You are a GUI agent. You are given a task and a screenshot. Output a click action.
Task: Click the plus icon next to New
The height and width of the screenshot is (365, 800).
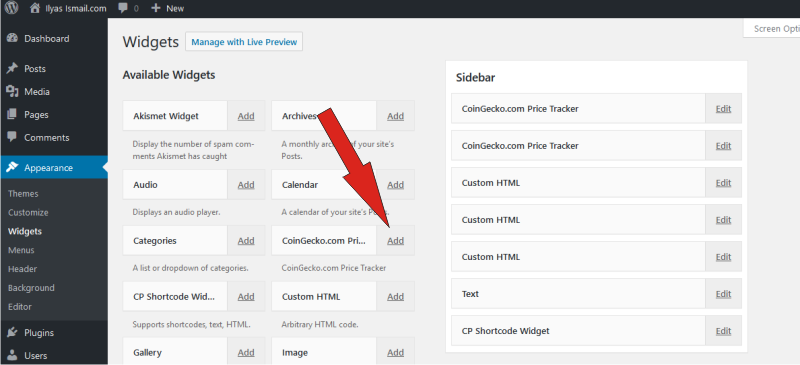[x=156, y=8]
